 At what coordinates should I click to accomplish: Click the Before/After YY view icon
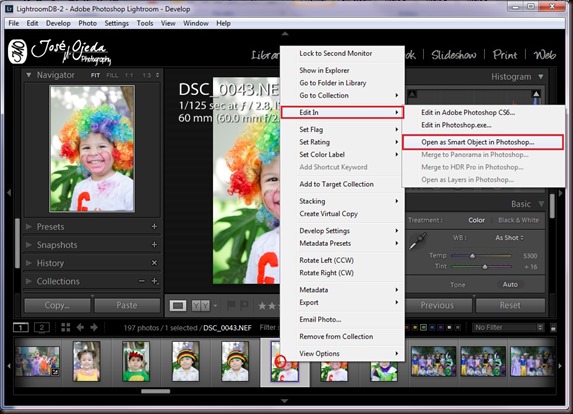coord(201,305)
